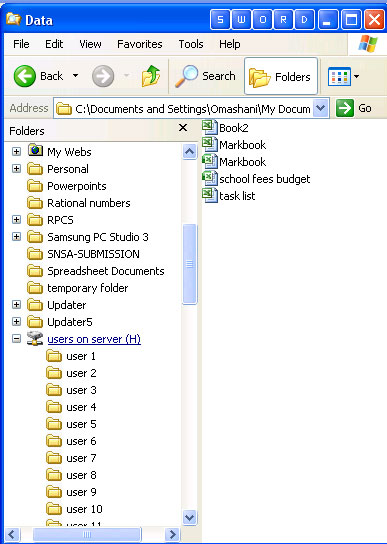Click the folder tree scroll down arrow
The height and width of the screenshot is (544, 387).
190,517
